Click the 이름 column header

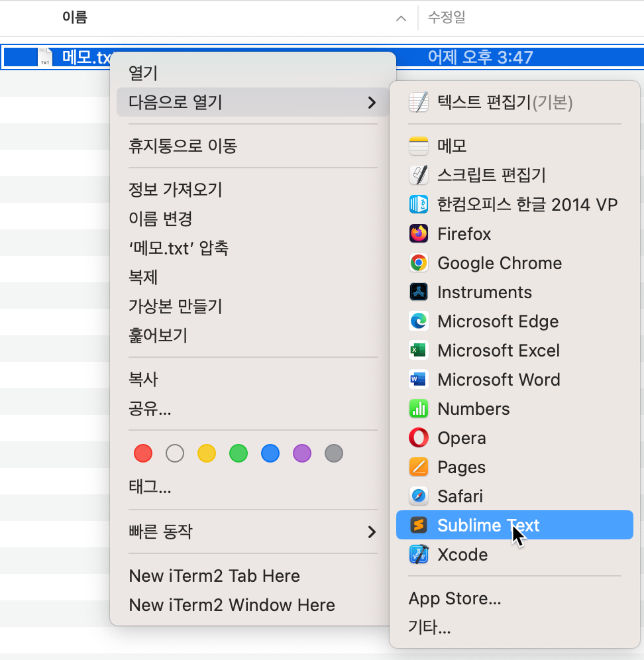point(75,17)
